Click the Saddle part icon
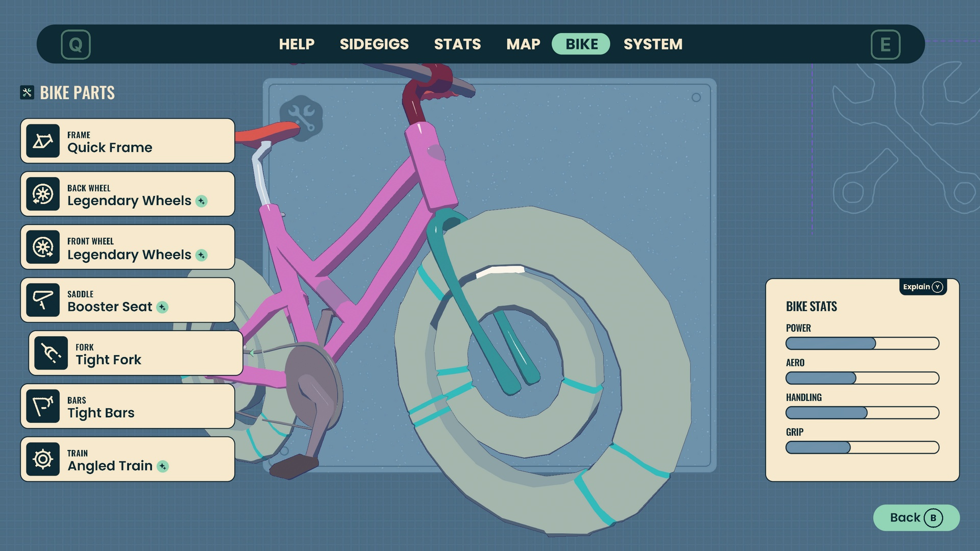The image size is (980, 551). [x=43, y=300]
